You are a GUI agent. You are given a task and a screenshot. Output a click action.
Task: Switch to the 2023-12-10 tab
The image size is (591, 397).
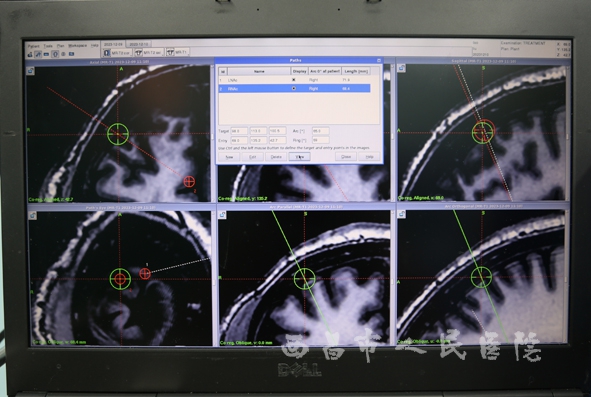(139, 44)
